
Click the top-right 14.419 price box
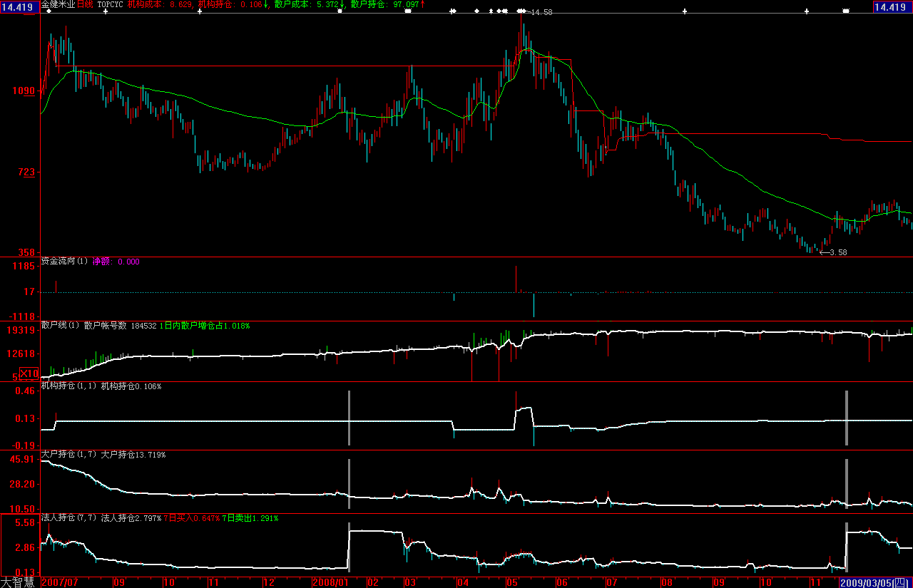(x=892, y=6)
